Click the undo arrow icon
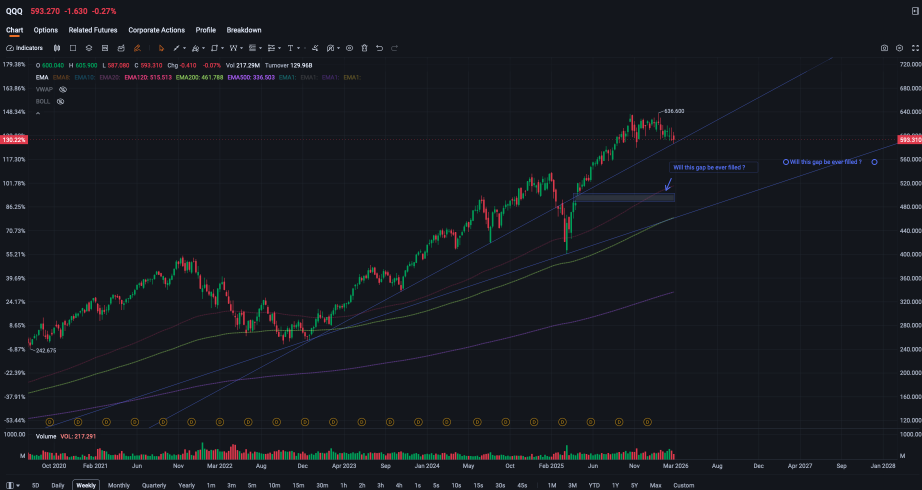 pos(379,48)
